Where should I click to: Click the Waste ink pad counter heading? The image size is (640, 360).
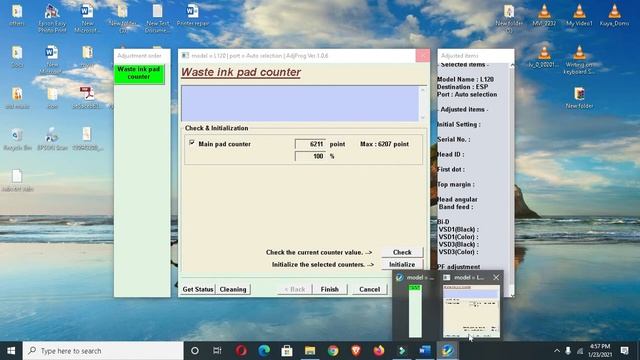point(241,72)
